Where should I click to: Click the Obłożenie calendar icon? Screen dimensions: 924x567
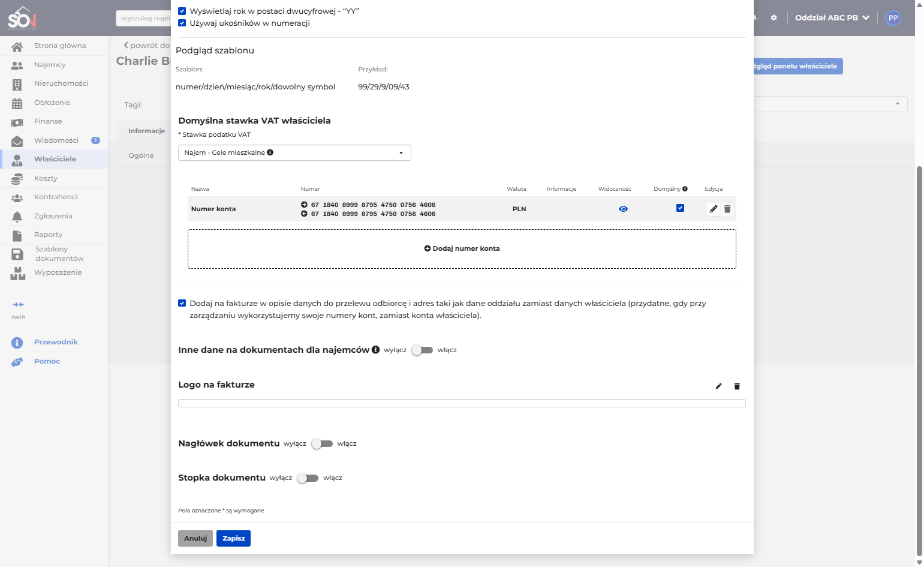click(17, 103)
